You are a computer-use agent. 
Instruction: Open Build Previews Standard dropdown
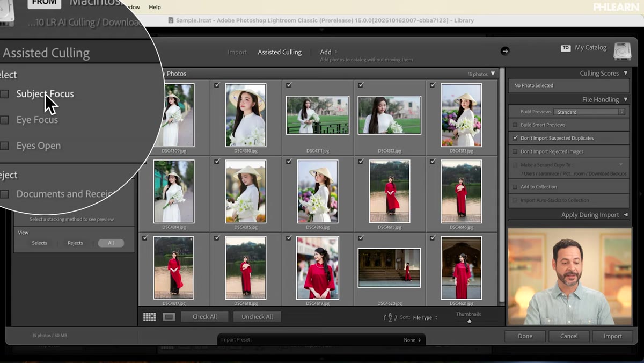pyautogui.click(x=589, y=112)
